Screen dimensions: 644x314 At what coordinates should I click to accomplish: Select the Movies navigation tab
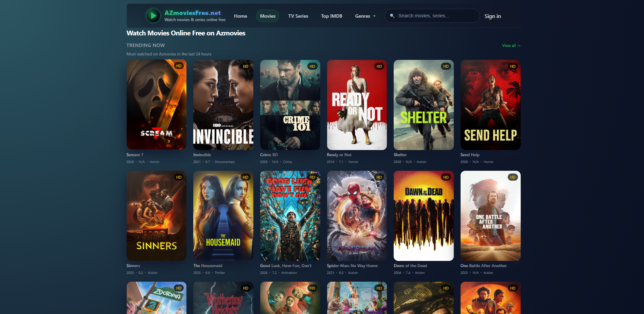(268, 16)
